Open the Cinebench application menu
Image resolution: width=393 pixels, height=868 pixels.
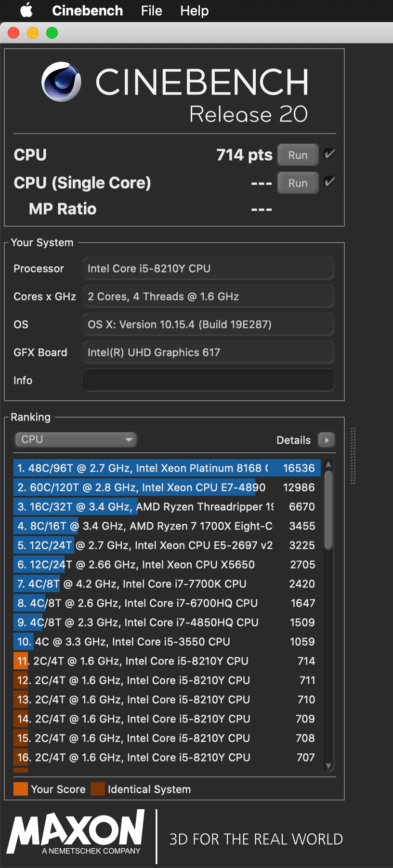87,11
